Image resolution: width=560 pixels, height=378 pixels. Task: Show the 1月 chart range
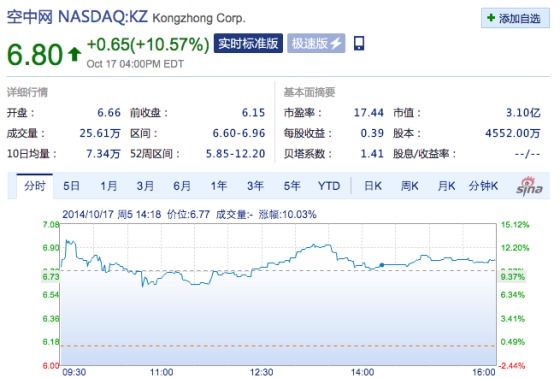pyautogui.click(x=109, y=186)
